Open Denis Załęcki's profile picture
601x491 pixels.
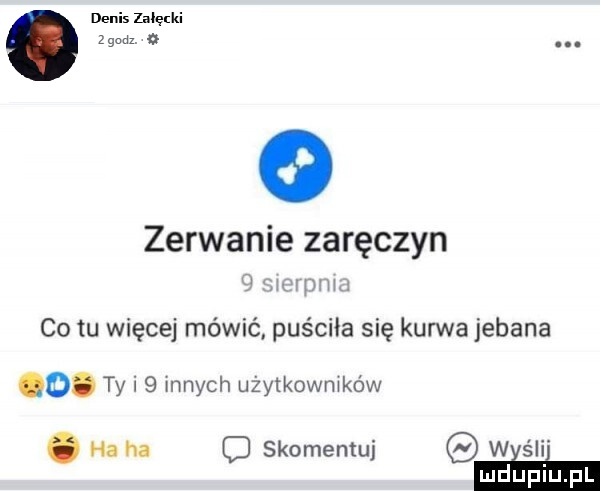click(42, 45)
